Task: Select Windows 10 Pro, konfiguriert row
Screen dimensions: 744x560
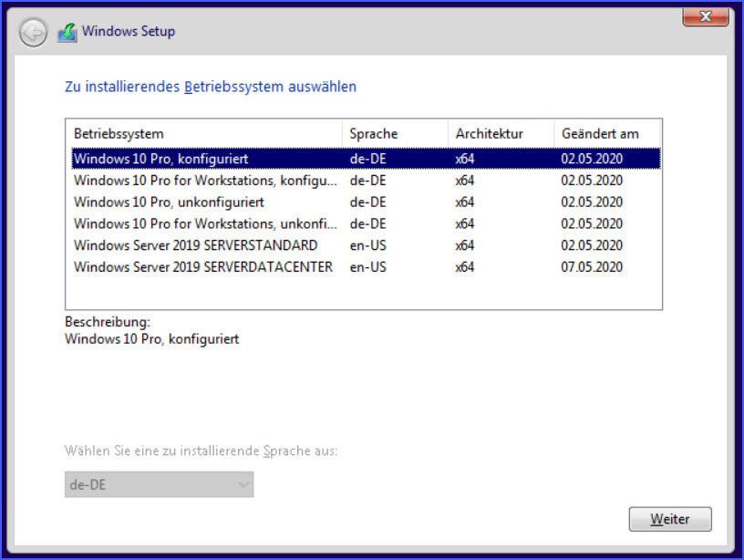Action: (x=366, y=159)
